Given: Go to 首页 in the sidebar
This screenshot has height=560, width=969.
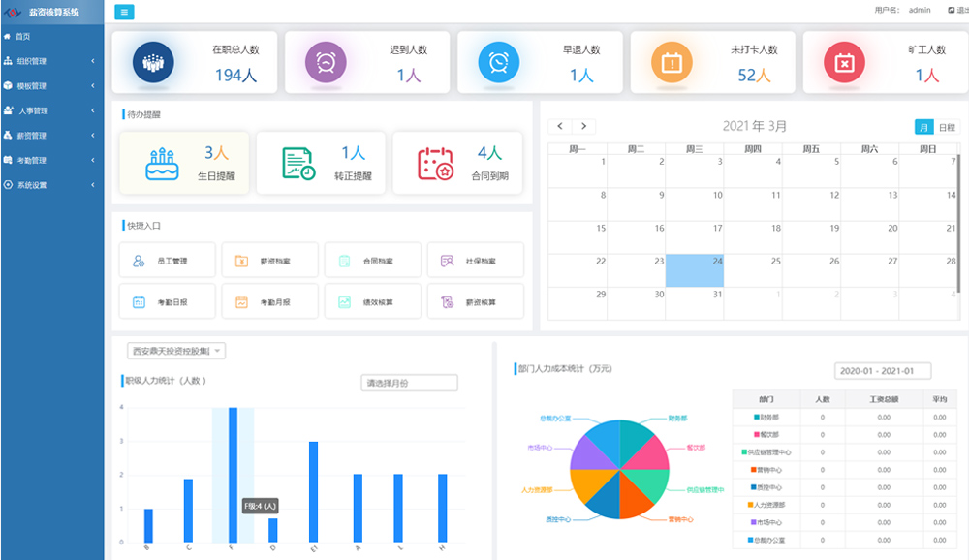Looking at the screenshot, I should 22,36.
